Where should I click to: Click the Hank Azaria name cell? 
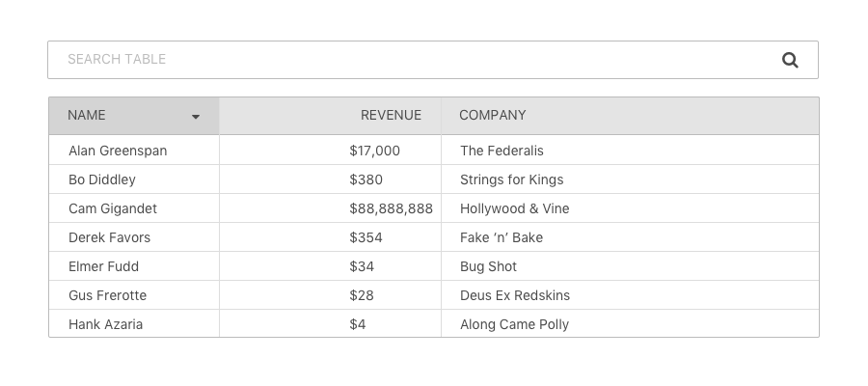click(134, 323)
